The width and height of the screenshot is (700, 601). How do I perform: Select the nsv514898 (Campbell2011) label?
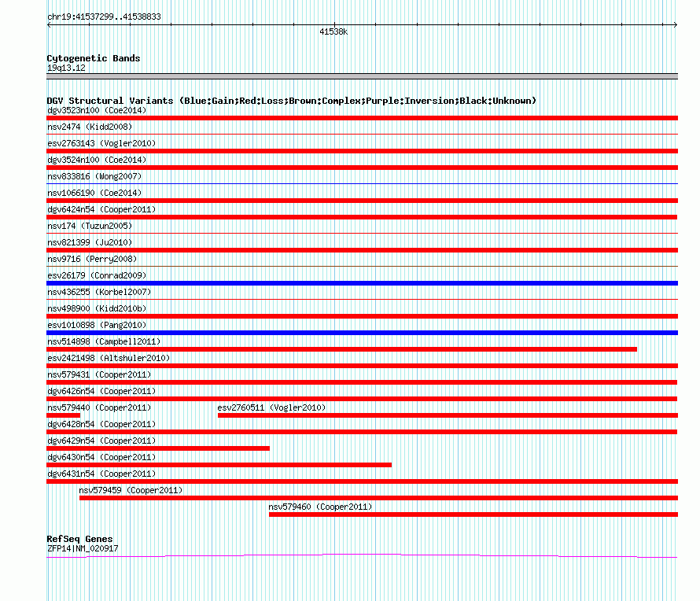(x=104, y=341)
